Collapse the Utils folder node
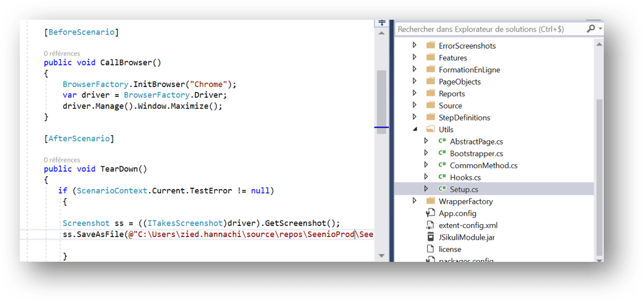The width and height of the screenshot is (644, 302). click(415, 130)
